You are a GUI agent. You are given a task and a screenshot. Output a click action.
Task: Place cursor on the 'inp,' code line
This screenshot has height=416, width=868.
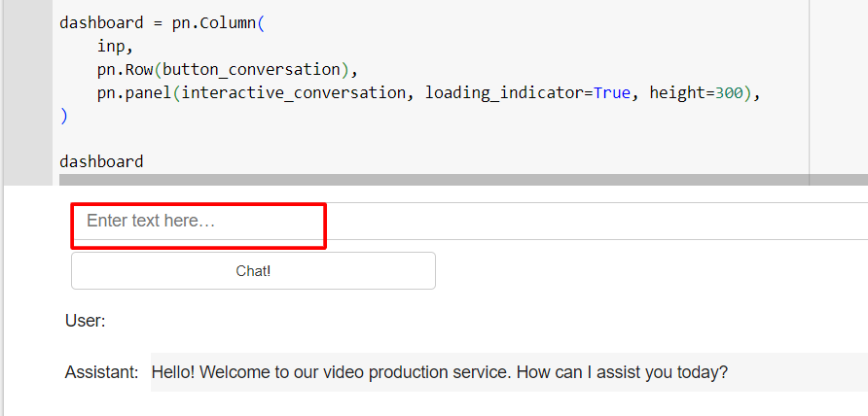pos(116,47)
